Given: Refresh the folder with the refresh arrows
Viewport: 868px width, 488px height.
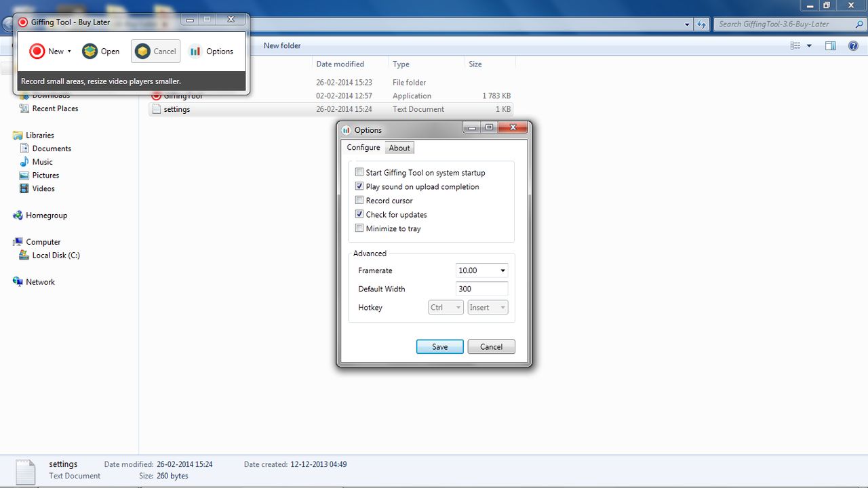Looking at the screenshot, I should [702, 24].
